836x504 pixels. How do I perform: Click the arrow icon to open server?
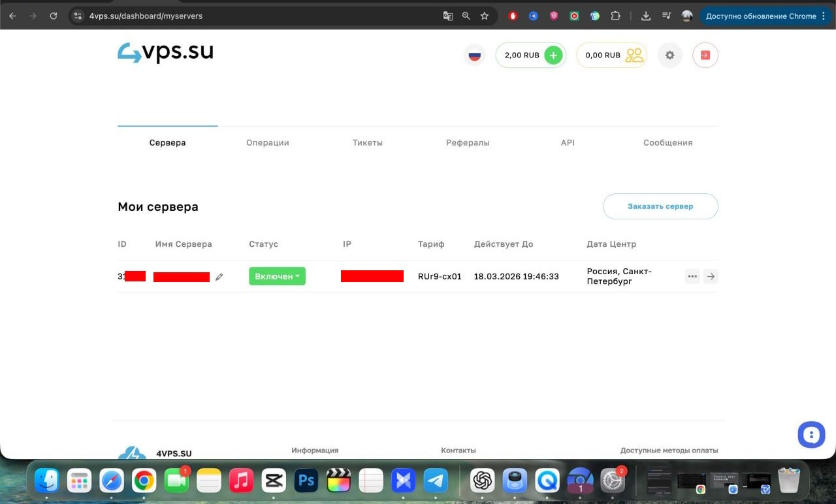coord(711,276)
